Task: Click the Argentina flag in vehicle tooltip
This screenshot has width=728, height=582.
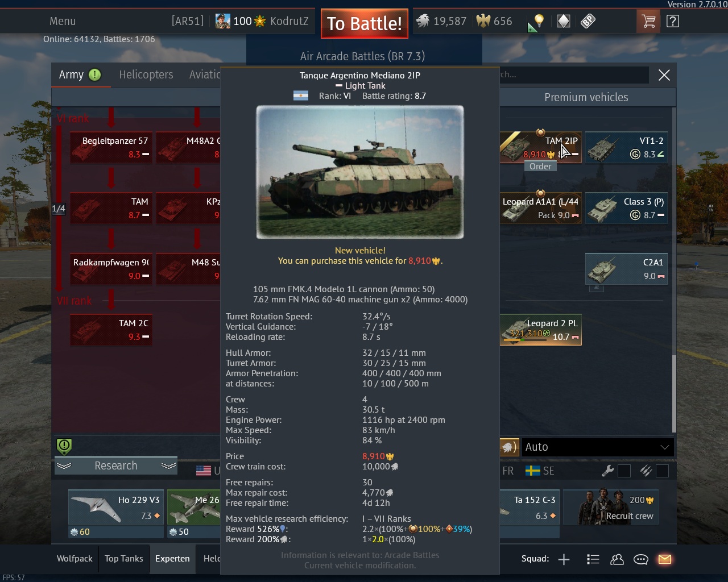Action: point(301,96)
